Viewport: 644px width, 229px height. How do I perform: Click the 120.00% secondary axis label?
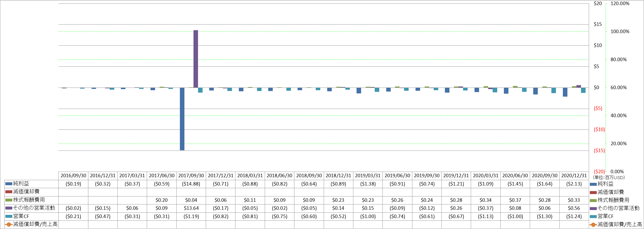[x=620, y=3]
